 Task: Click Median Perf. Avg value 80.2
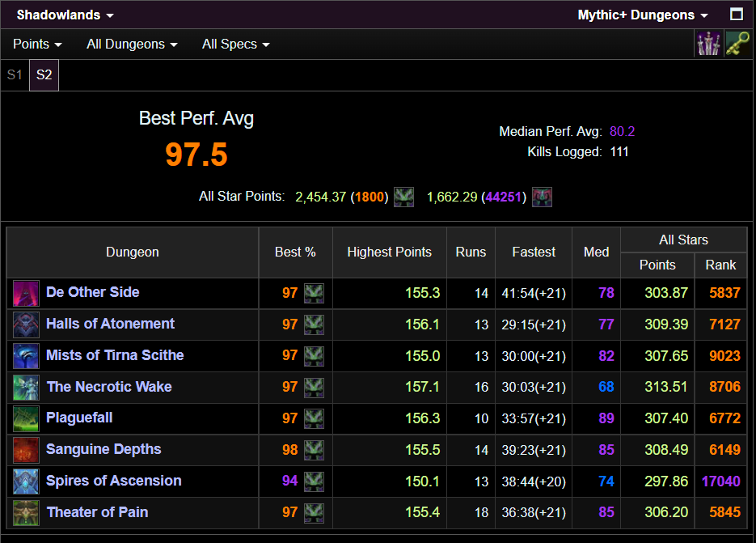click(x=622, y=131)
